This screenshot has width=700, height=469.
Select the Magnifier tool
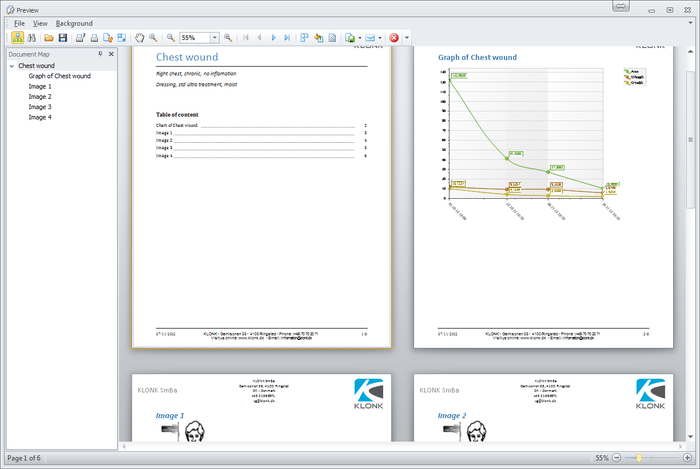pyautogui.click(x=153, y=38)
